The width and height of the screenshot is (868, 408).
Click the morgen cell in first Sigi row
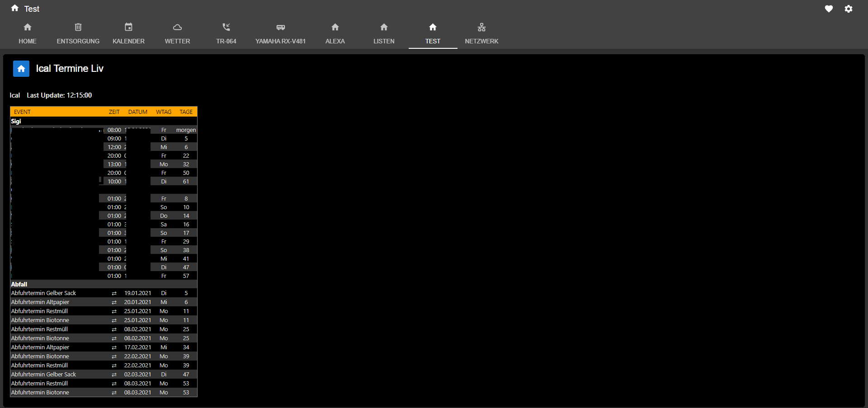click(x=186, y=130)
